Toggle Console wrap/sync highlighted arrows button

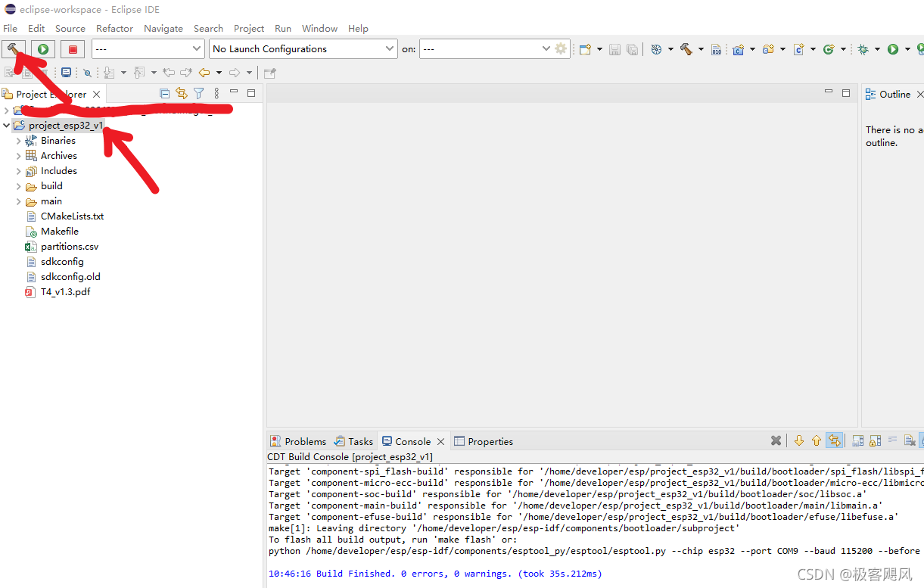834,440
